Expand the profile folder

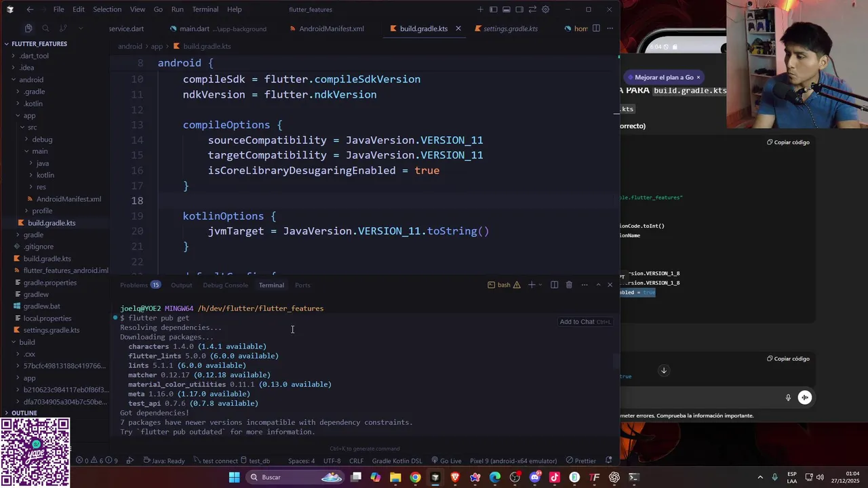pyautogui.click(x=42, y=211)
